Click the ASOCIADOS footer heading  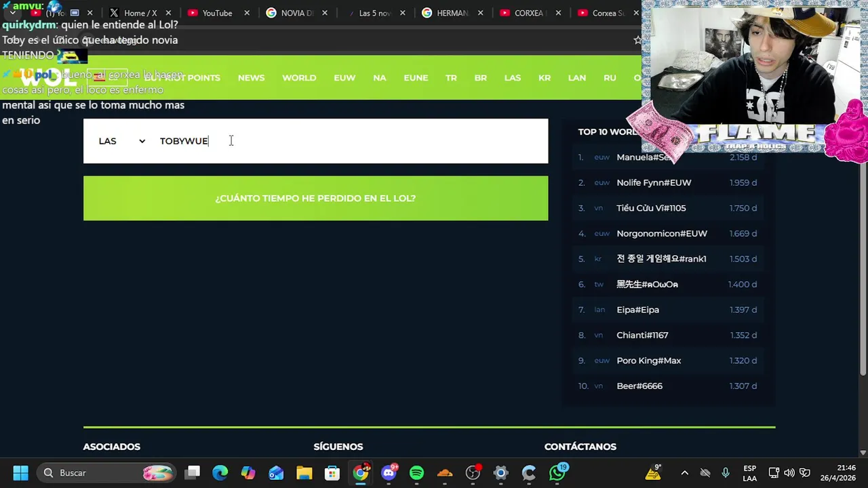112,447
